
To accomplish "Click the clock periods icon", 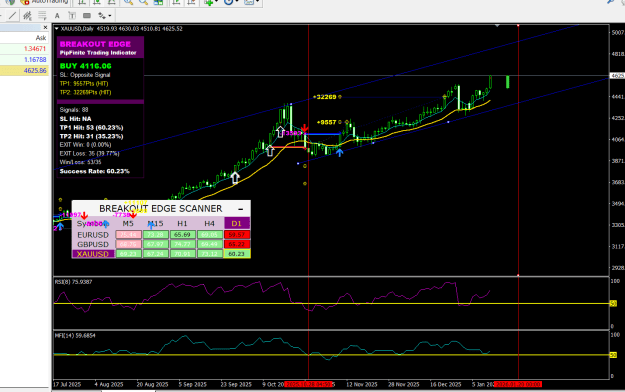I will [x=228, y=2].
